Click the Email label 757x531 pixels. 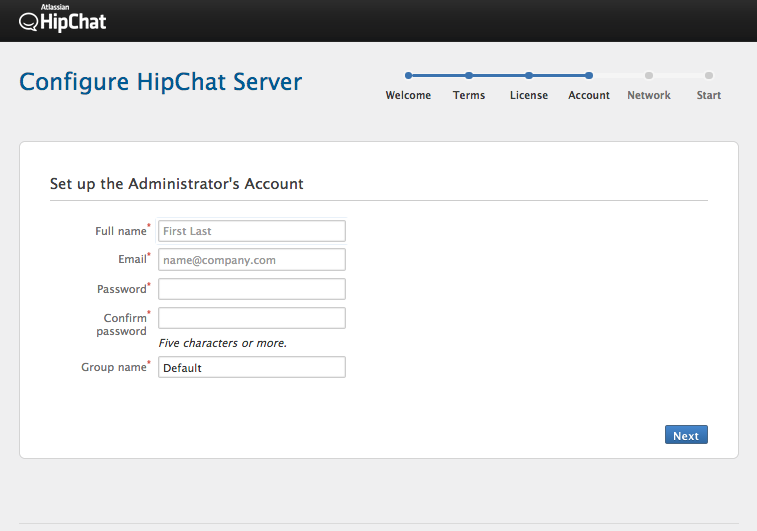134,259
